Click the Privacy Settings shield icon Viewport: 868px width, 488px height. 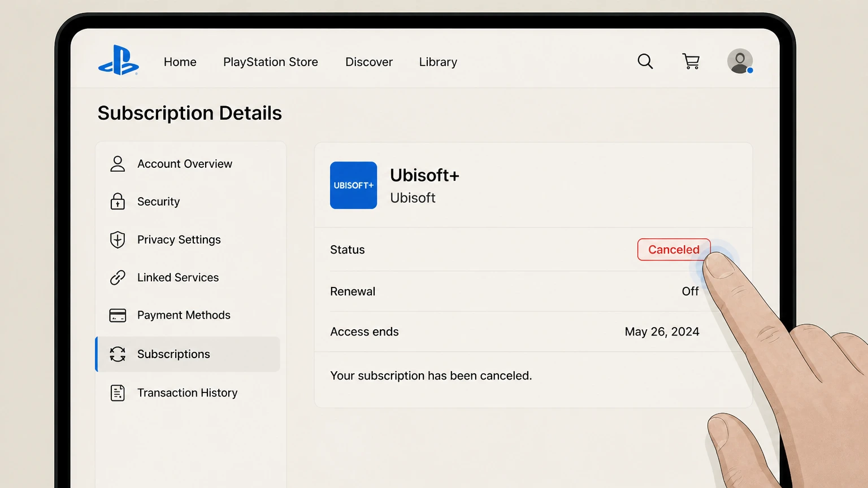(x=118, y=239)
